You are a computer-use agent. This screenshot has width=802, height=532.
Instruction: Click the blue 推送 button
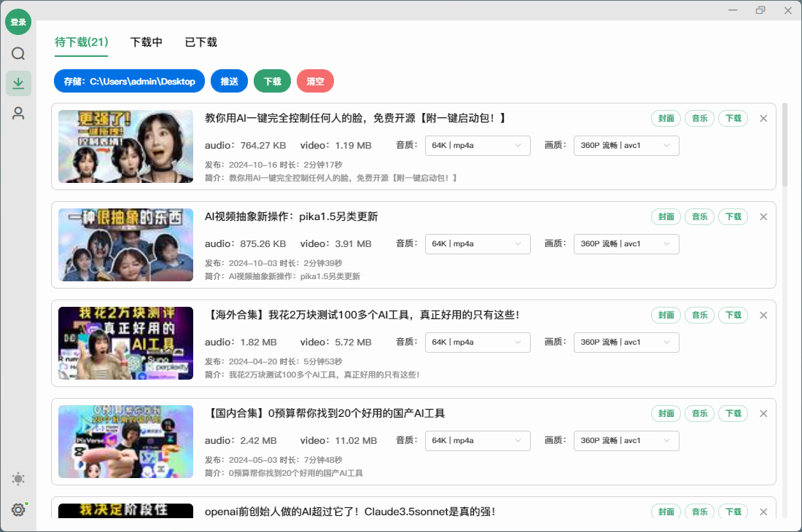click(229, 81)
